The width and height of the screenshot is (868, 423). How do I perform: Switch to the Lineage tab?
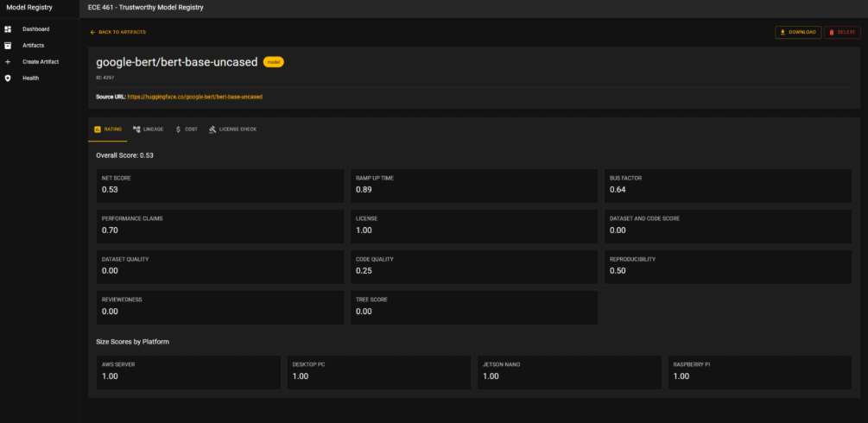148,129
